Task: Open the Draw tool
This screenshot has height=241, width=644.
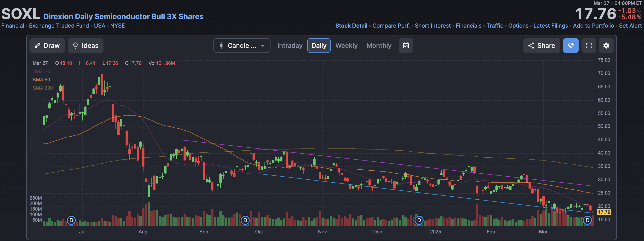Action: tap(47, 46)
